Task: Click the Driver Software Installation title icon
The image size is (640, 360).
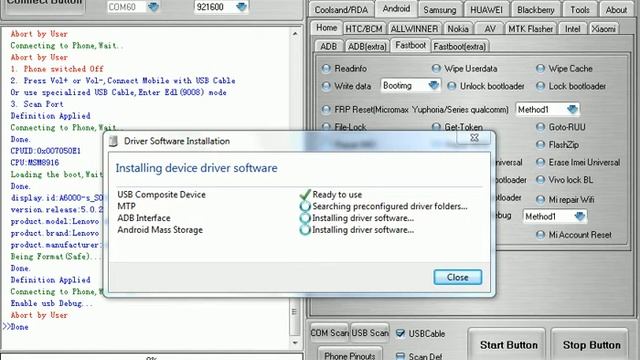Action: (113, 141)
